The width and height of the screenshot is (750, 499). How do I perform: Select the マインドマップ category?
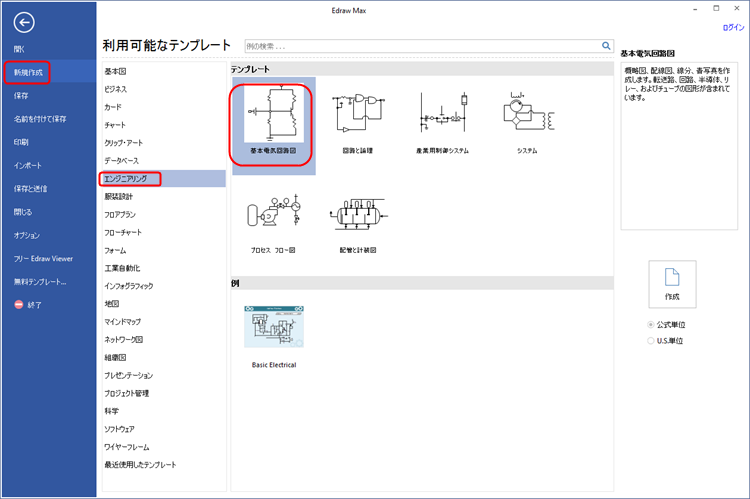(x=122, y=322)
